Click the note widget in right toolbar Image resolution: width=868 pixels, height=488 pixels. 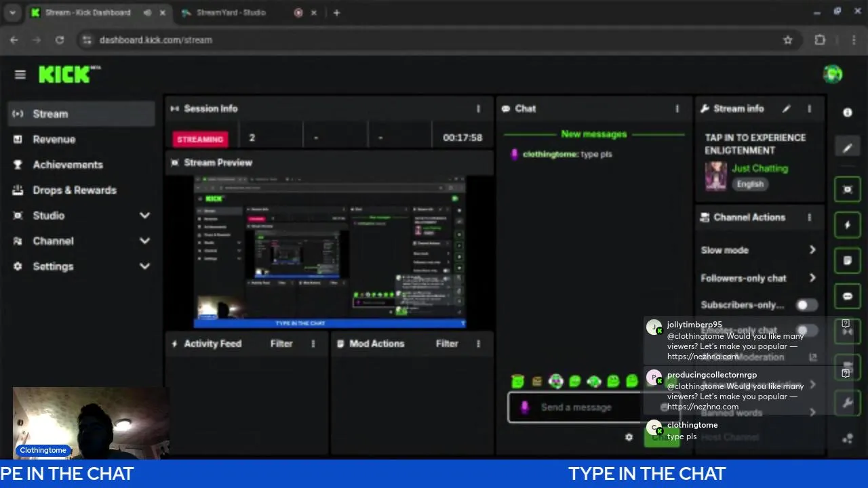tap(847, 261)
